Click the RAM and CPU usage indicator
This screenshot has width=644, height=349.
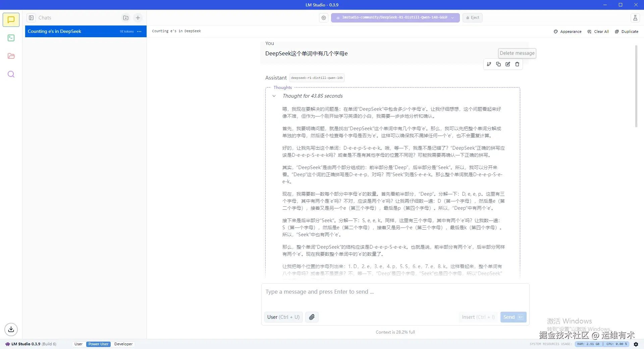click(x=602, y=344)
